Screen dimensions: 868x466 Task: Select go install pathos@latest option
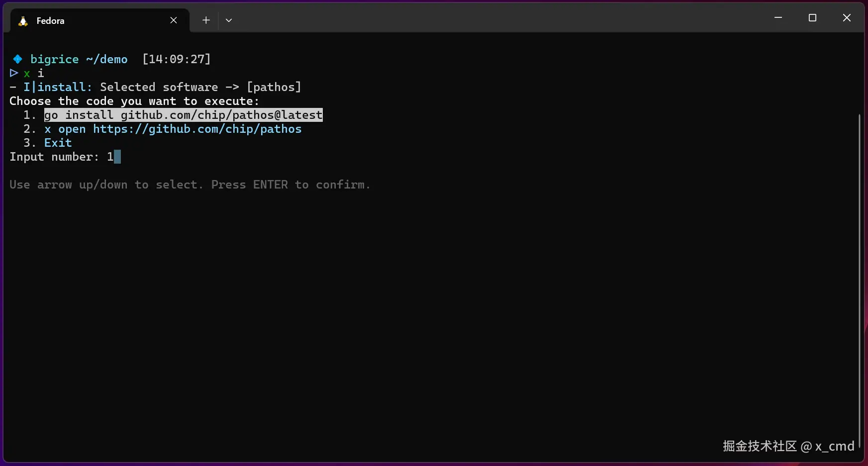(183, 115)
